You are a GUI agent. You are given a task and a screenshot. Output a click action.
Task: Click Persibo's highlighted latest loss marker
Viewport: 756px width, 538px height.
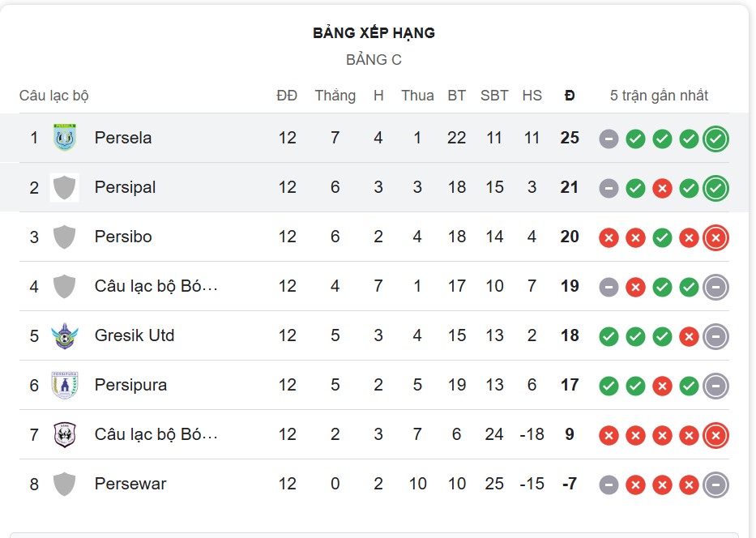click(715, 237)
